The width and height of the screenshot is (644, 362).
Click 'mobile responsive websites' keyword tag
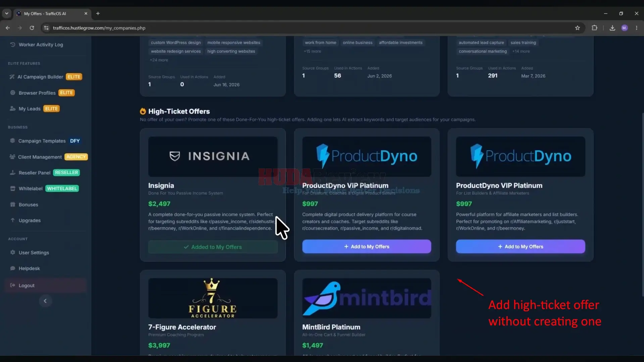pos(234,43)
